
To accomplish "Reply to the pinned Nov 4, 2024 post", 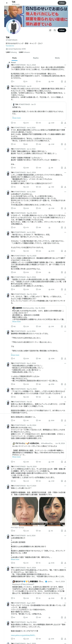I will (12, 81).
